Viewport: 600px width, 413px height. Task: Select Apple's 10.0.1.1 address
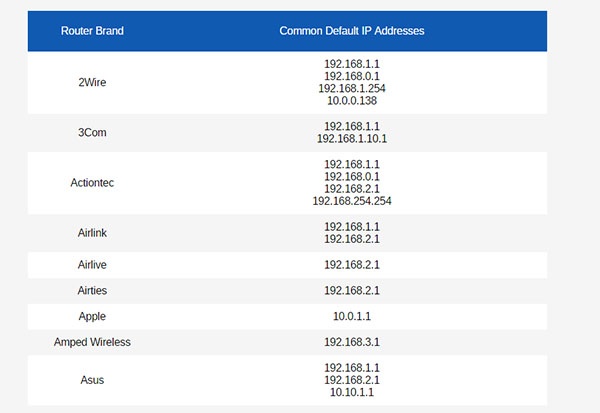351,316
